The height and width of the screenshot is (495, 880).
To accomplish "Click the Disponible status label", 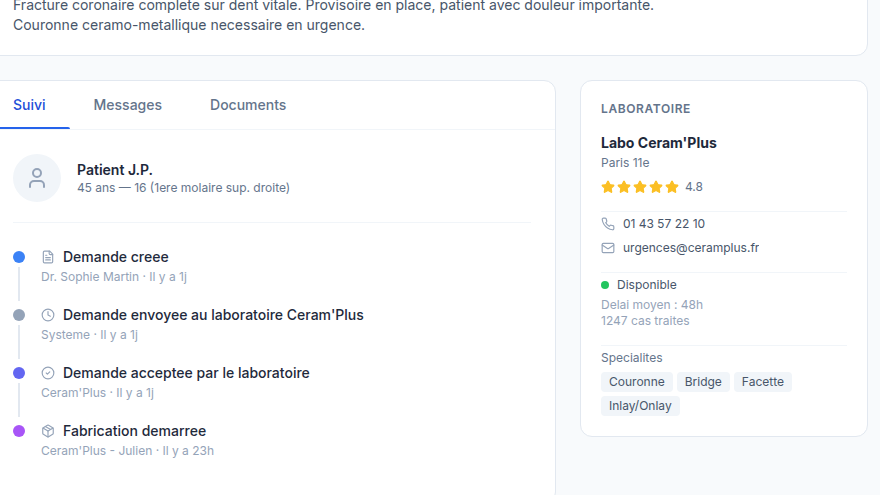I will pos(647,285).
